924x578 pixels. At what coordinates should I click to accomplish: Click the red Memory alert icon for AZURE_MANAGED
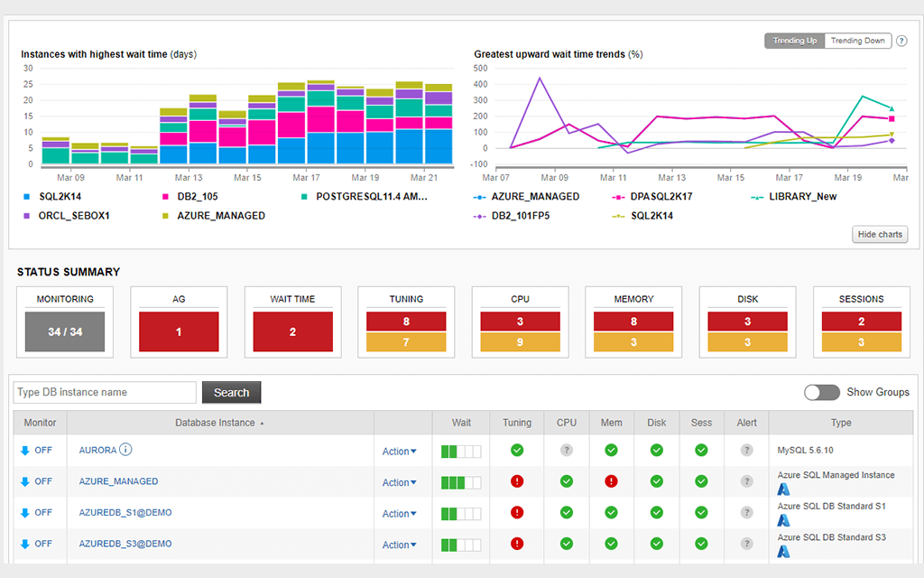click(x=611, y=481)
